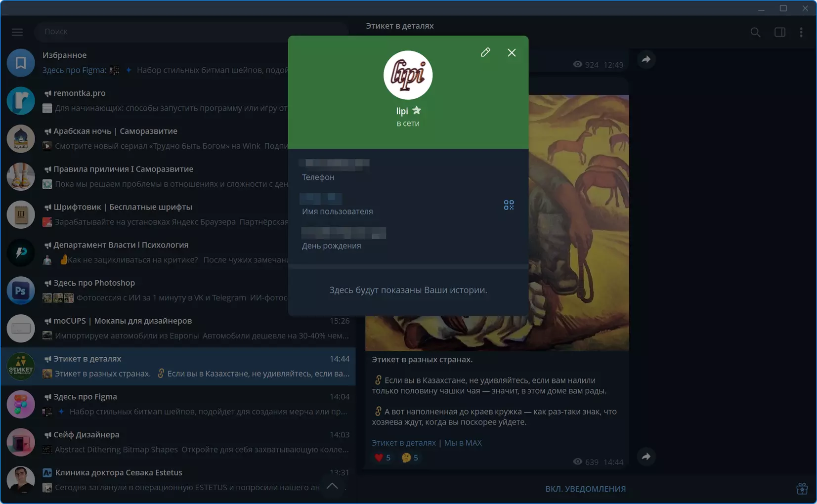Viewport: 817px width, 504px height.
Task: Click the Телефон field in profile
Action: (x=408, y=169)
